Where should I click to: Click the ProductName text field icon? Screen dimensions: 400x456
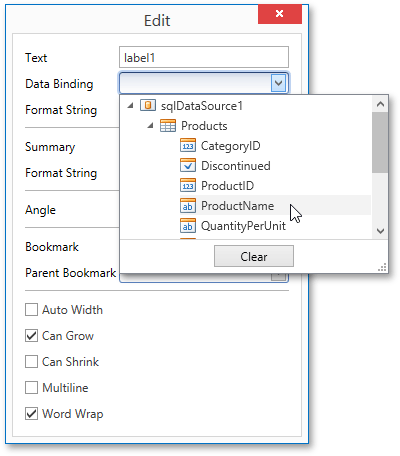(188, 206)
